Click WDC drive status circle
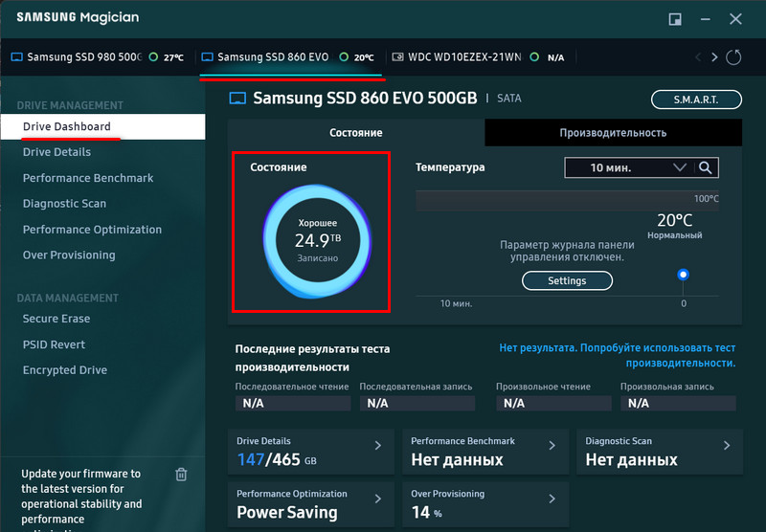The height and width of the screenshot is (532, 766). (534, 57)
